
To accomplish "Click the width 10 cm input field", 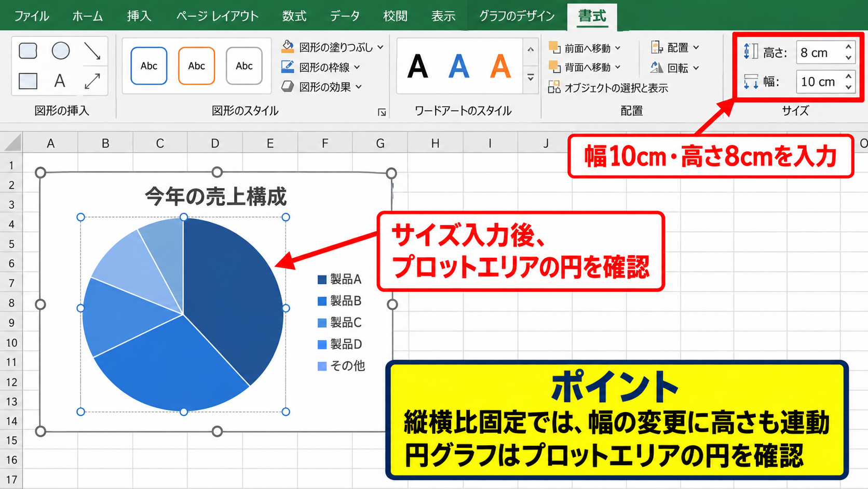I will pos(819,82).
